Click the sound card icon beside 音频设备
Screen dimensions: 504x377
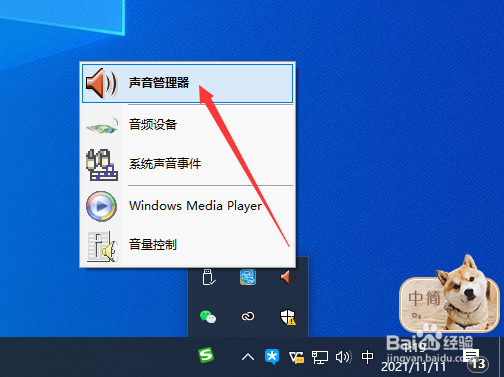102,126
